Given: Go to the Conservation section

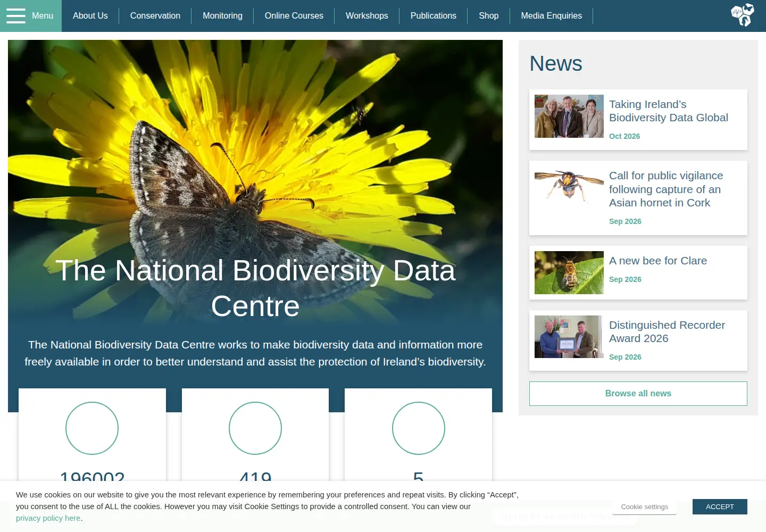Looking at the screenshot, I should coord(155,16).
